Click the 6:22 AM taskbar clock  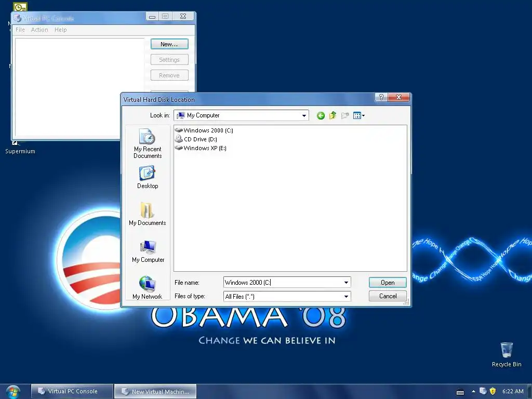click(513, 391)
